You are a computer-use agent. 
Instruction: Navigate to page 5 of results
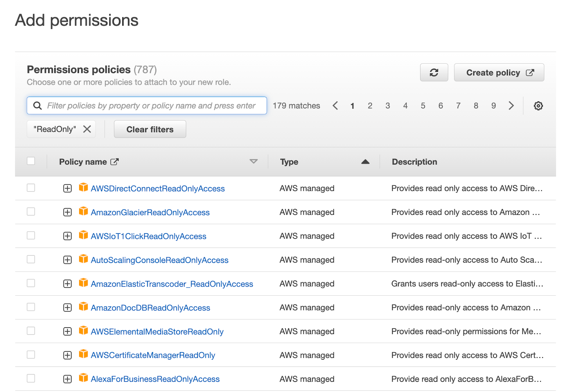pos(423,106)
